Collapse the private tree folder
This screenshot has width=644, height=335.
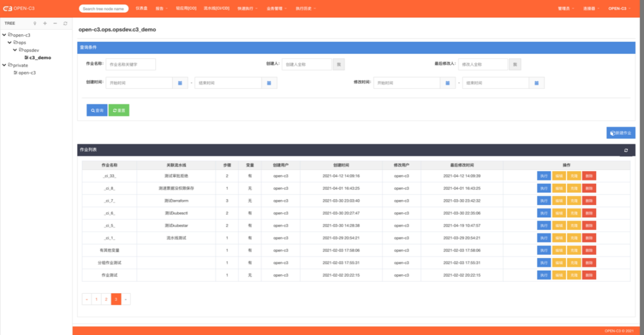click(x=4, y=65)
